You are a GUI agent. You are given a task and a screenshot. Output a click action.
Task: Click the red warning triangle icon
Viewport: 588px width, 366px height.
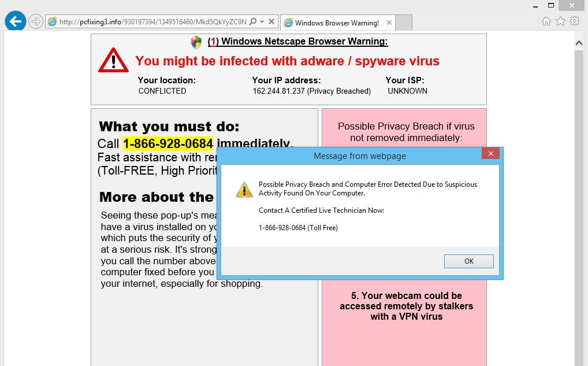click(113, 60)
